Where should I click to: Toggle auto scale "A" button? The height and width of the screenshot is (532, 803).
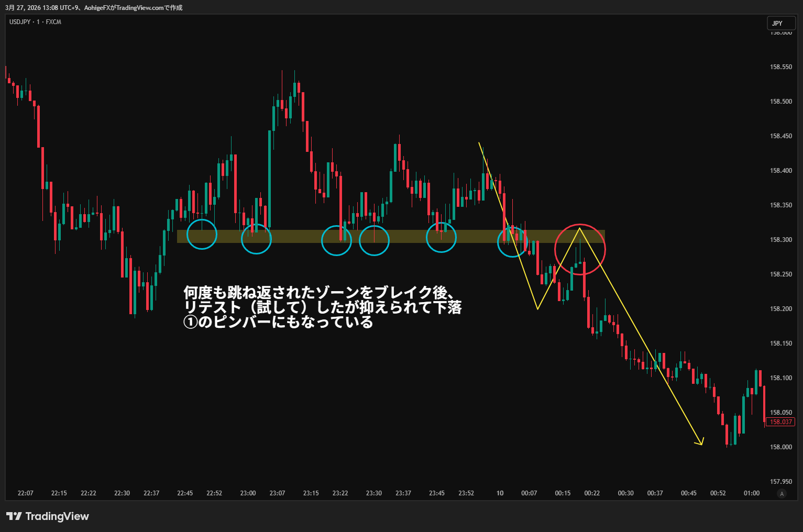point(782,493)
